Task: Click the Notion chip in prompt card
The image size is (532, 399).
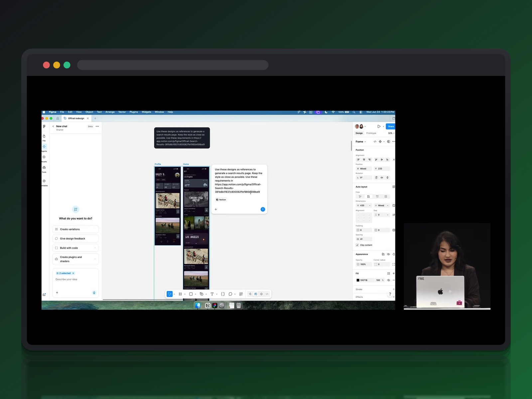Action: tap(221, 199)
